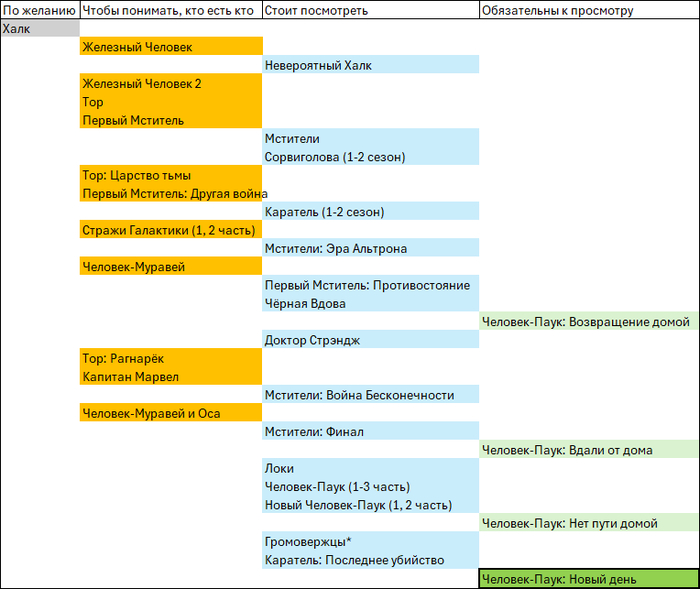Select the 'Чёрная Вдова' cell
This screenshot has width=700, height=589.
(x=371, y=303)
